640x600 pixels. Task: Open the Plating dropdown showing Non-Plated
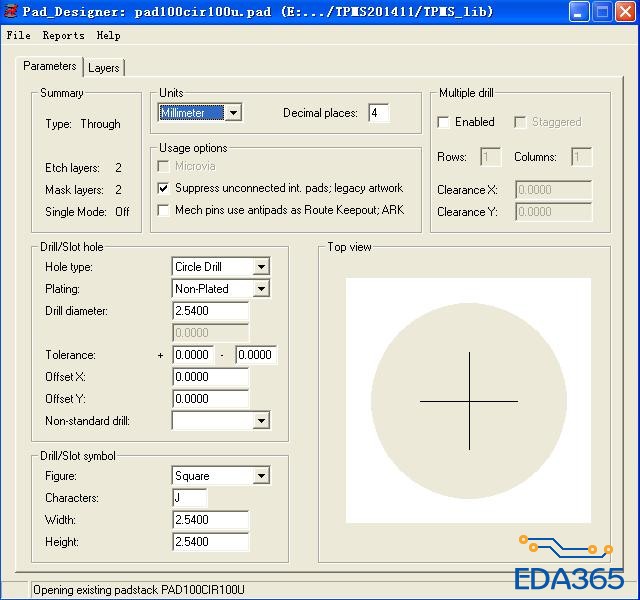tap(221, 289)
